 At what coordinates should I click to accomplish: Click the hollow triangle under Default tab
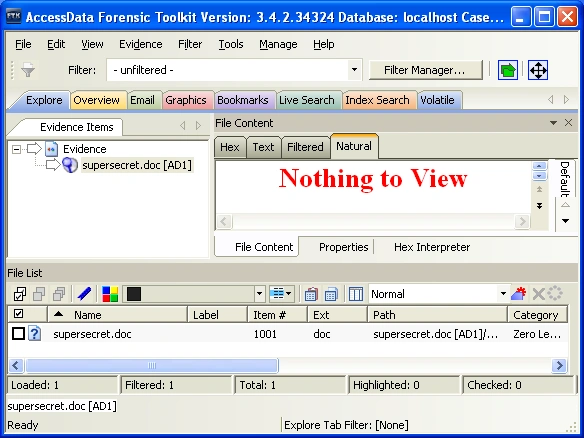(x=565, y=205)
